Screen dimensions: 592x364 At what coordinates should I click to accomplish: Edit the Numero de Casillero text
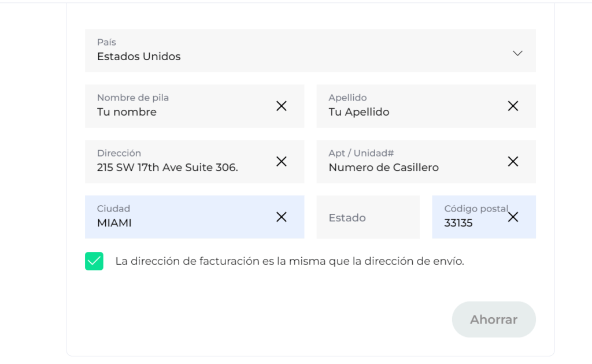click(x=384, y=168)
